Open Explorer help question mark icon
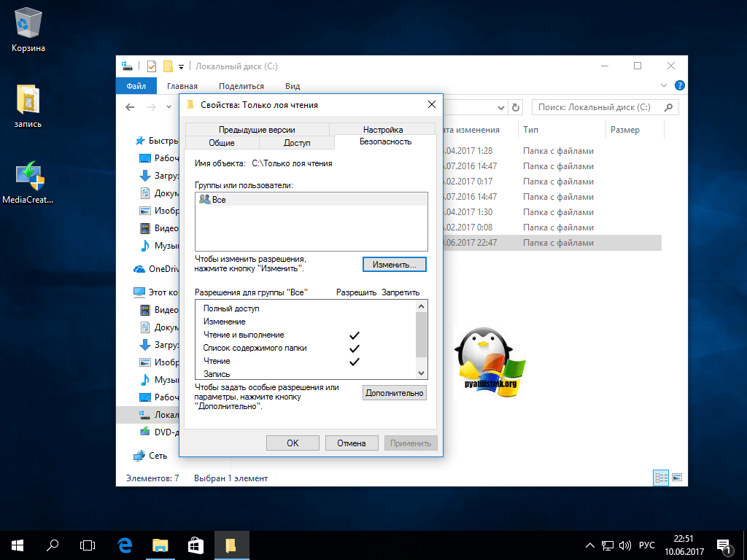The image size is (747, 560). (680, 86)
